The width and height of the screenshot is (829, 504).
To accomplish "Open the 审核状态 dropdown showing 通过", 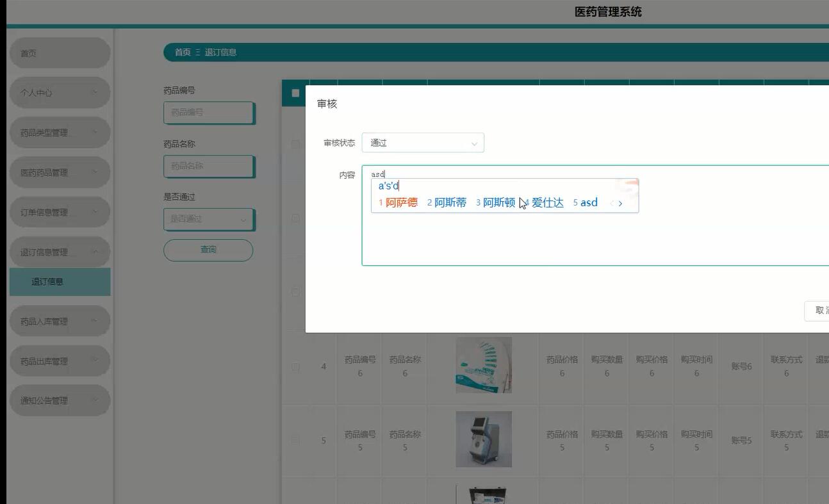I will [422, 142].
